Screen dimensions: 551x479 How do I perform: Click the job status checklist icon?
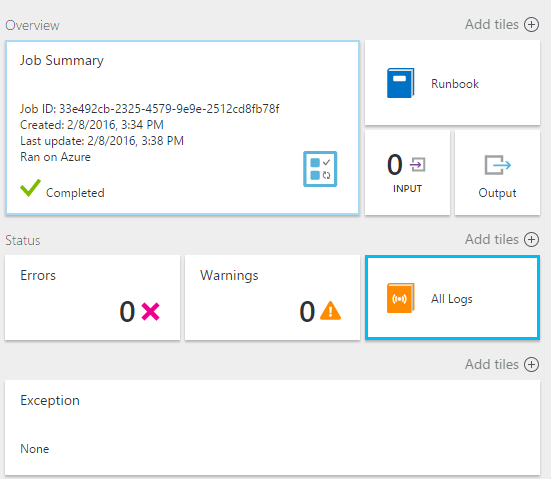[x=320, y=169]
